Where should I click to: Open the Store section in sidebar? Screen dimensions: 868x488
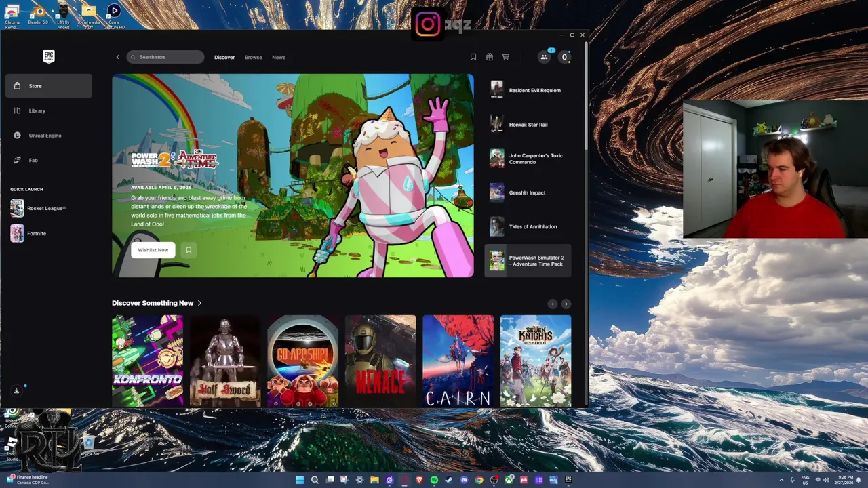(49, 86)
